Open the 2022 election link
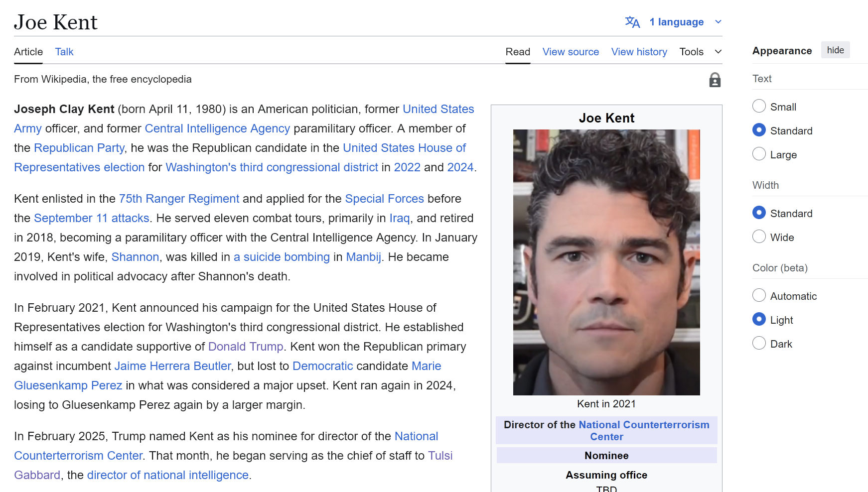Image resolution: width=868 pixels, height=492 pixels. click(x=407, y=167)
